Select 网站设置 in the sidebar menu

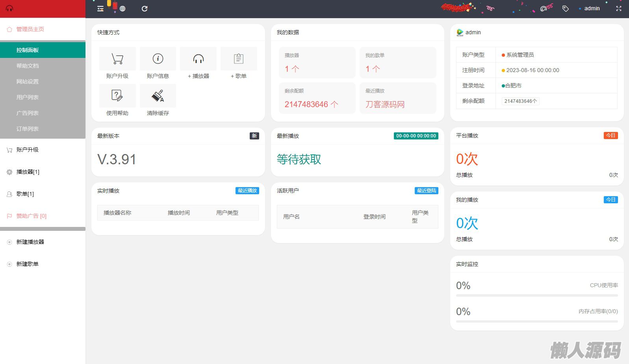(x=28, y=82)
